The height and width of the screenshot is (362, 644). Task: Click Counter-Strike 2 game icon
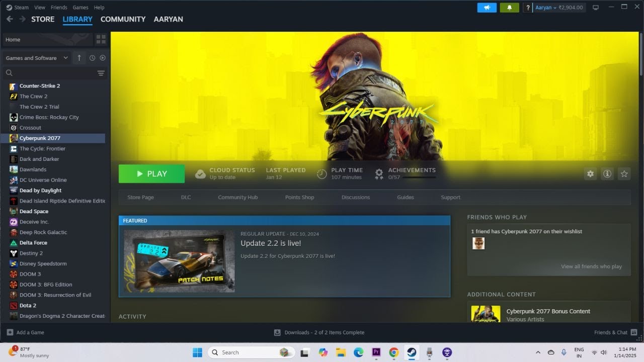click(x=14, y=86)
